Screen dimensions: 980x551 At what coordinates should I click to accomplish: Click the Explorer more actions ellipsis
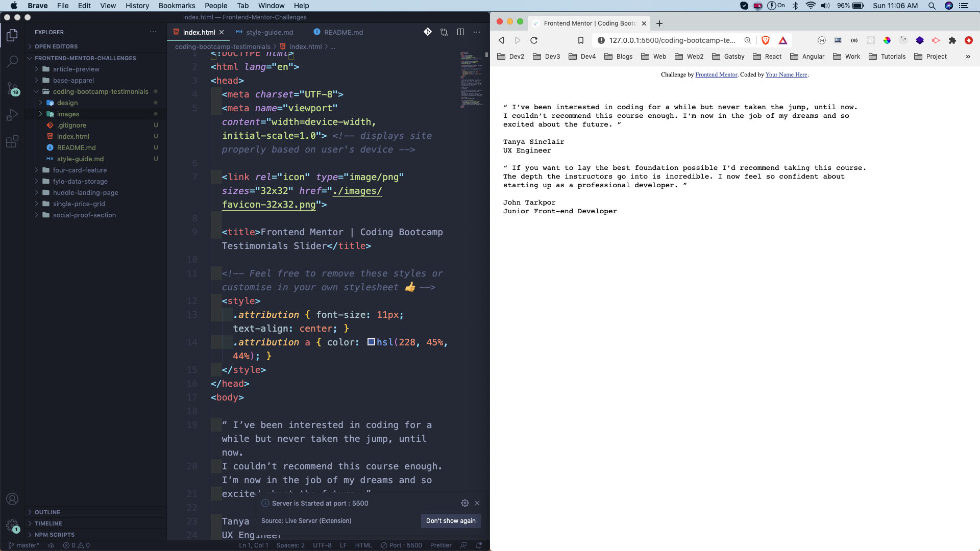[x=153, y=32]
